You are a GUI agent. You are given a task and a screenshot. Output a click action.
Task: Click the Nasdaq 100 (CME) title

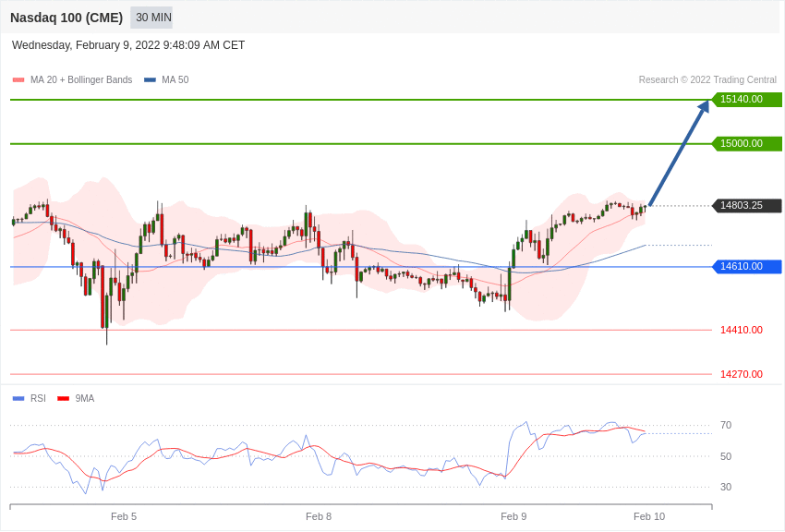66,18
